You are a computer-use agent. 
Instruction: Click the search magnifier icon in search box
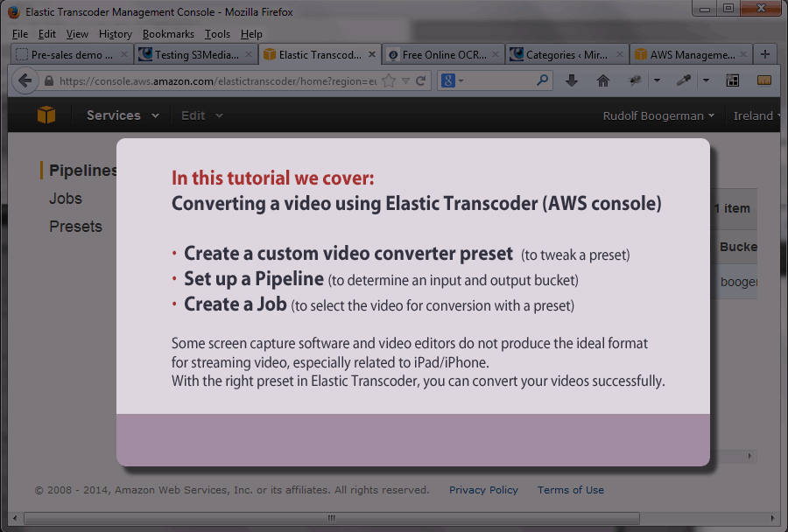pos(543,80)
